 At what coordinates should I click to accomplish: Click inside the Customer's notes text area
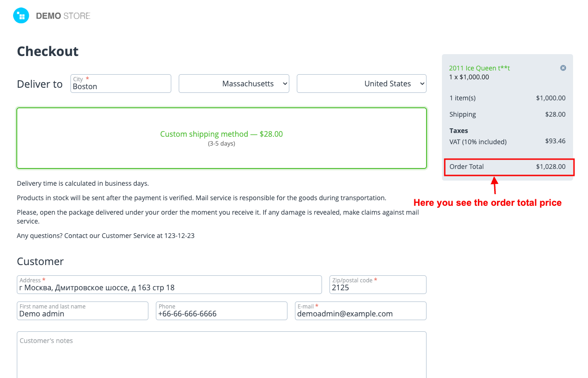[221, 357]
